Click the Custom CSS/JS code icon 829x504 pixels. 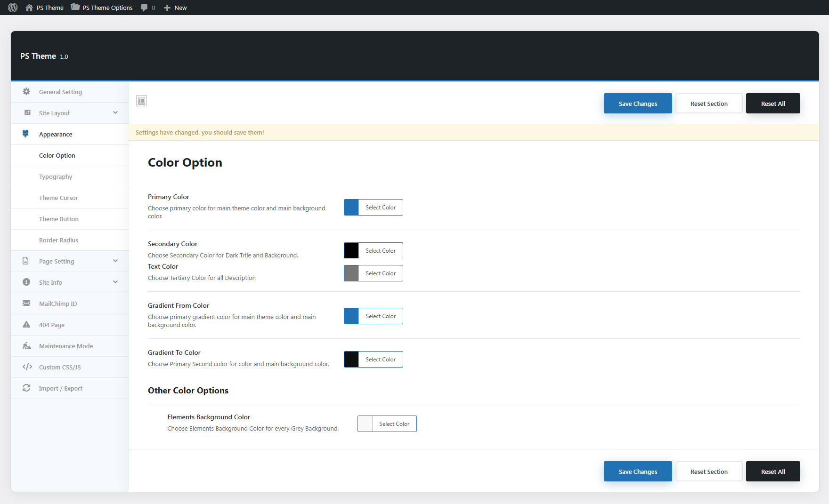[27, 367]
